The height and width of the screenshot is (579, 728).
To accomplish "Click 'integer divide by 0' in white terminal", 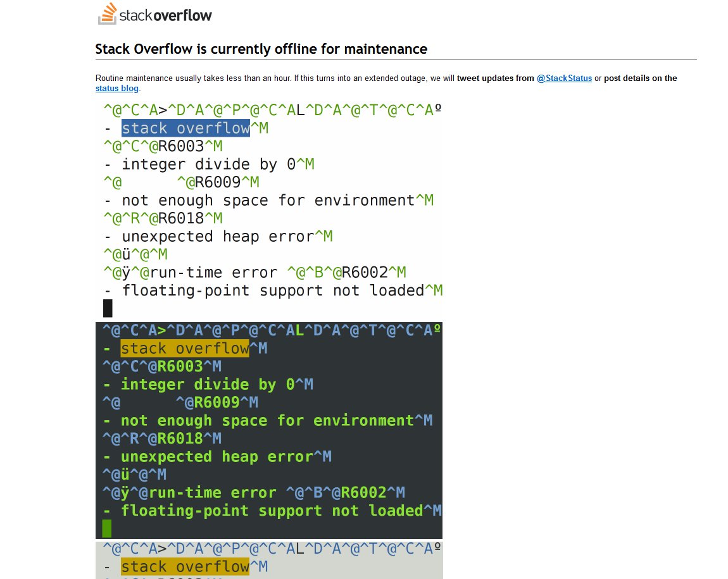I will point(209,165).
